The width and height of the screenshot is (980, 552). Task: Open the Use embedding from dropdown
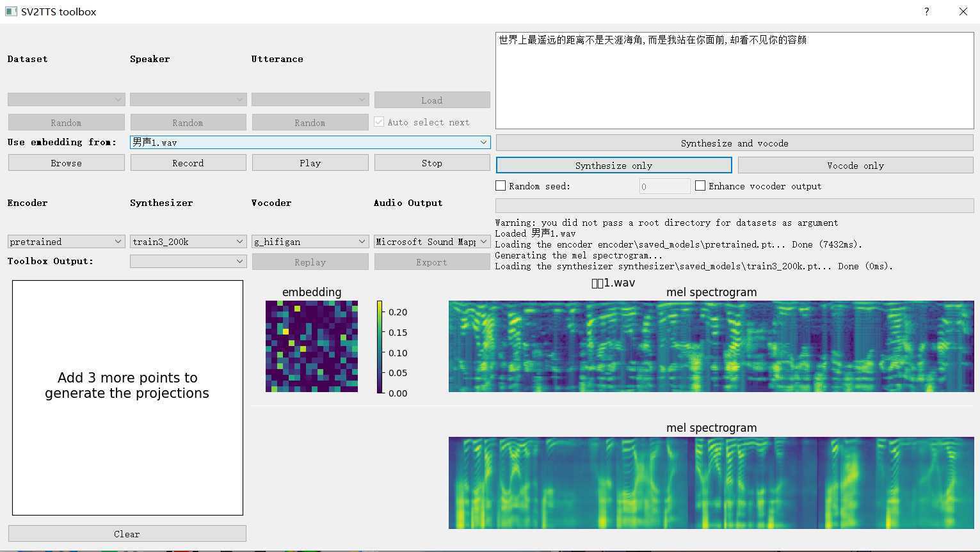coord(310,143)
